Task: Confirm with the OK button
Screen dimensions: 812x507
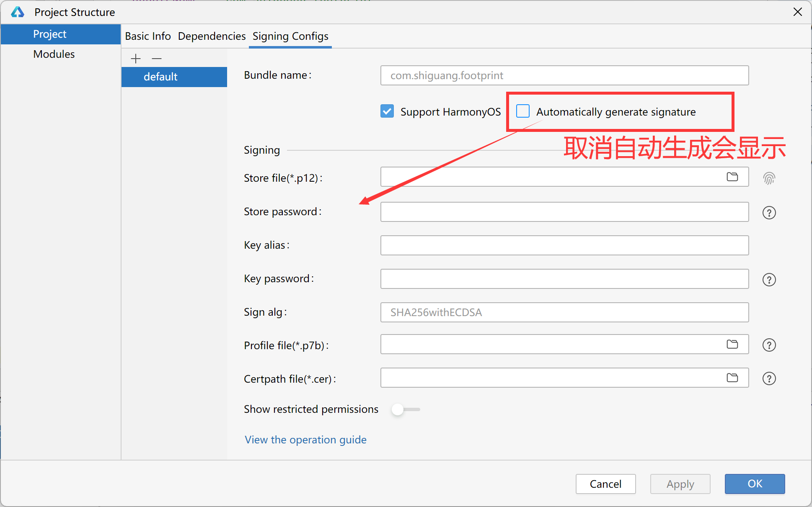Action: click(754, 484)
